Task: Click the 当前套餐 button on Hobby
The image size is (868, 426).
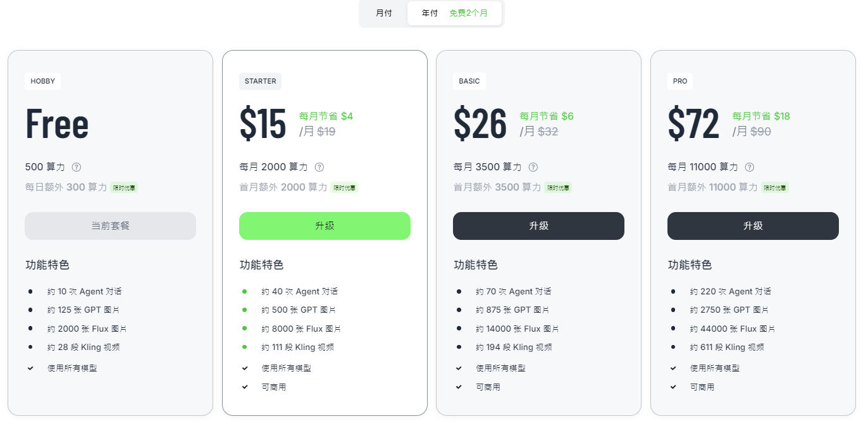Action: pos(110,226)
